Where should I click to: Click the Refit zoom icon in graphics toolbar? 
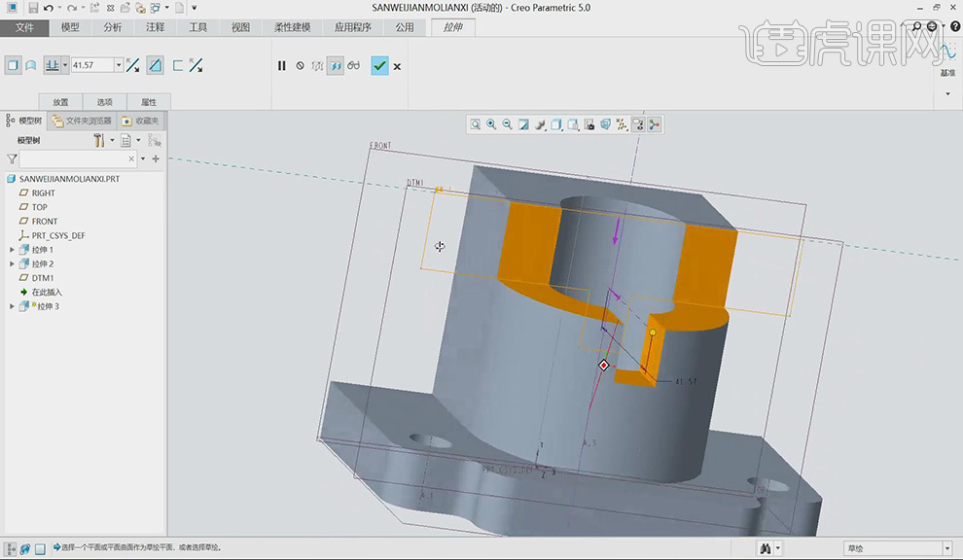(475, 124)
